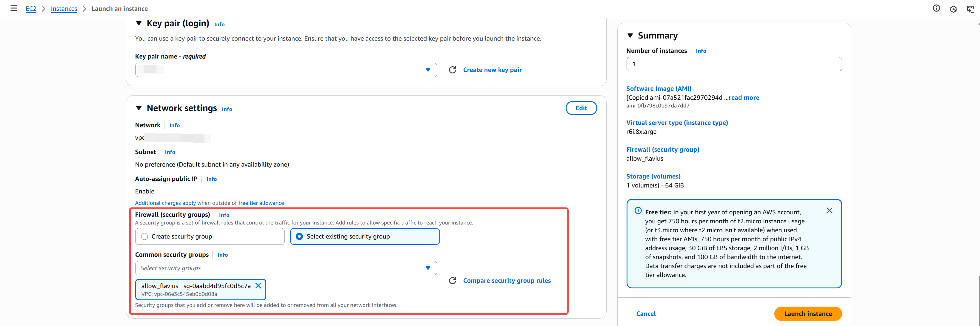Collapse the Network settings section
This screenshot has height=326, width=980.
139,108
